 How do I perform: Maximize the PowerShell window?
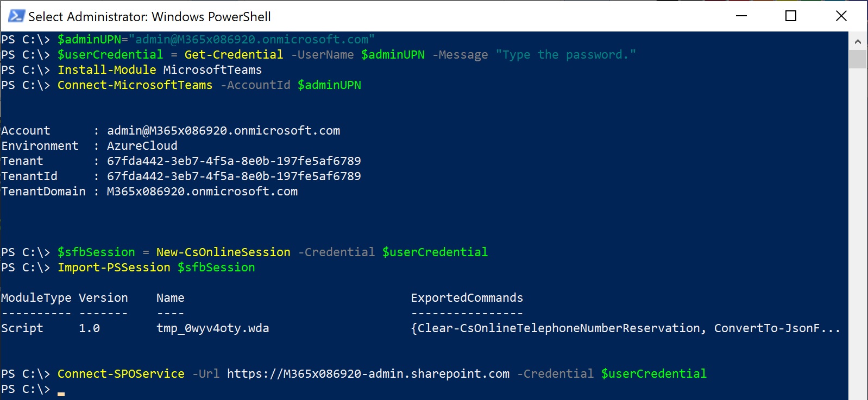(x=791, y=16)
